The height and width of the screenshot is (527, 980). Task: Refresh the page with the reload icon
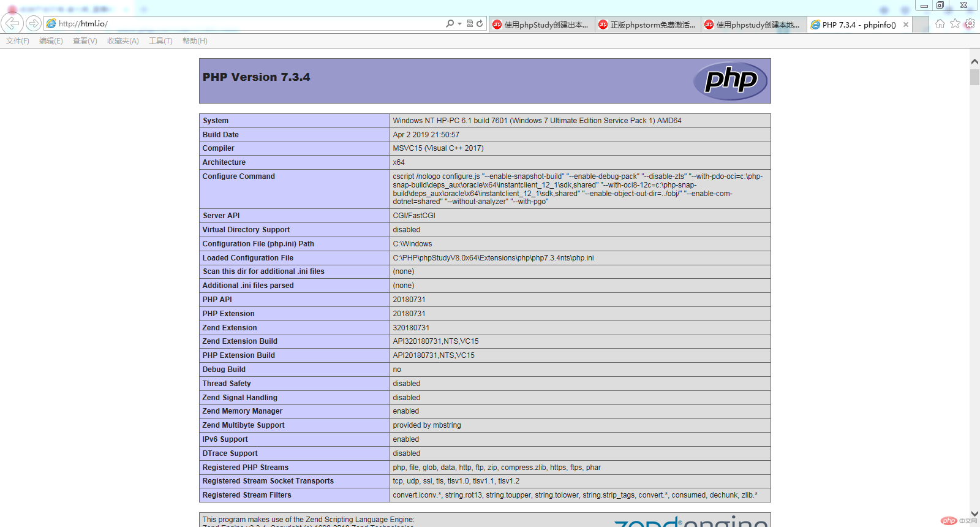tap(480, 24)
